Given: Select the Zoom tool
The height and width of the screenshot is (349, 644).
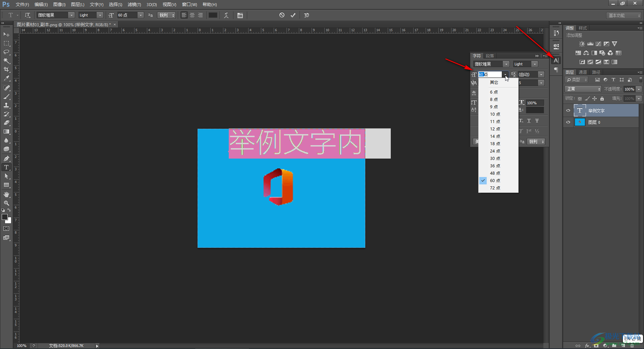Looking at the screenshot, I should pyautogui.click(x=6, y=203).
